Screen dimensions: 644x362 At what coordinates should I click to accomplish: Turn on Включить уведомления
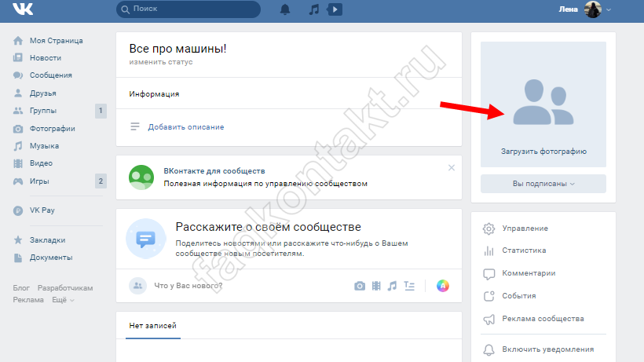(548, 349)
